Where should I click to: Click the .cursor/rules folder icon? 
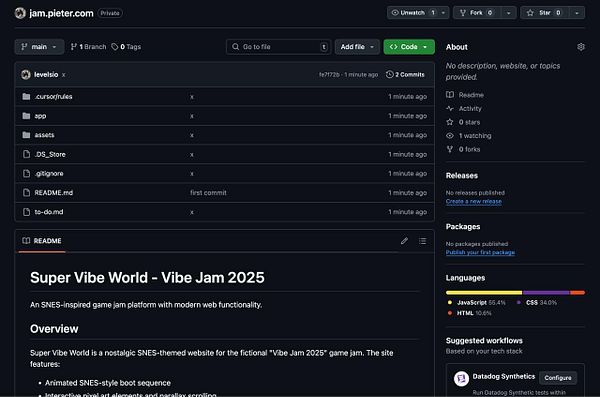coord(26,96)
